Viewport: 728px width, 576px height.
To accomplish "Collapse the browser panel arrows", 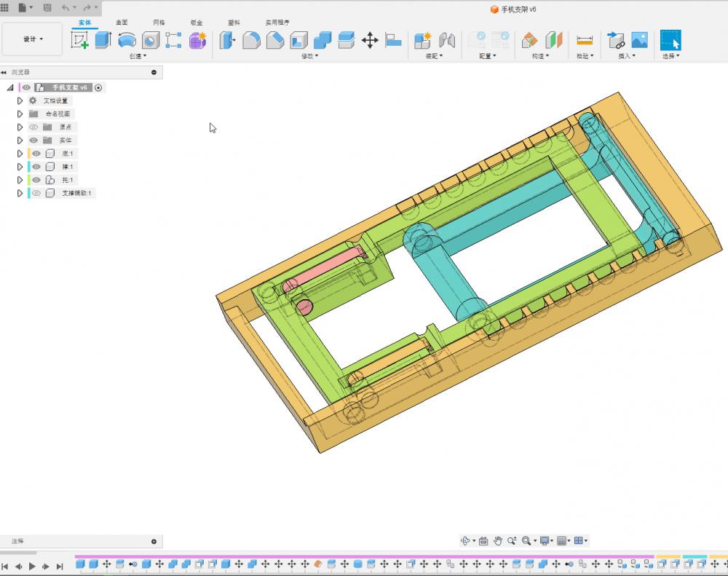I will pyautogui.click(x=4, y=72).
